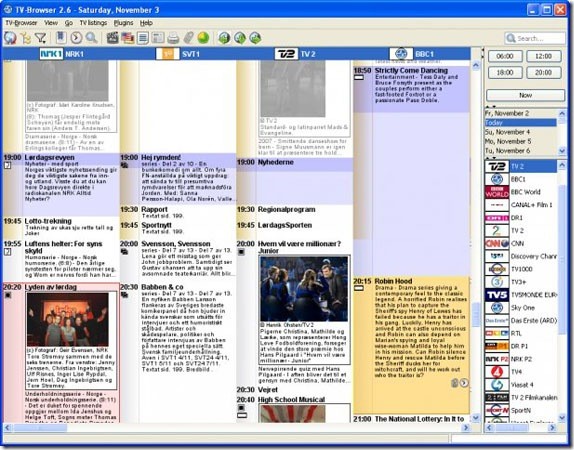Click the Now button

pyautogui.click(x=525, y=95)
